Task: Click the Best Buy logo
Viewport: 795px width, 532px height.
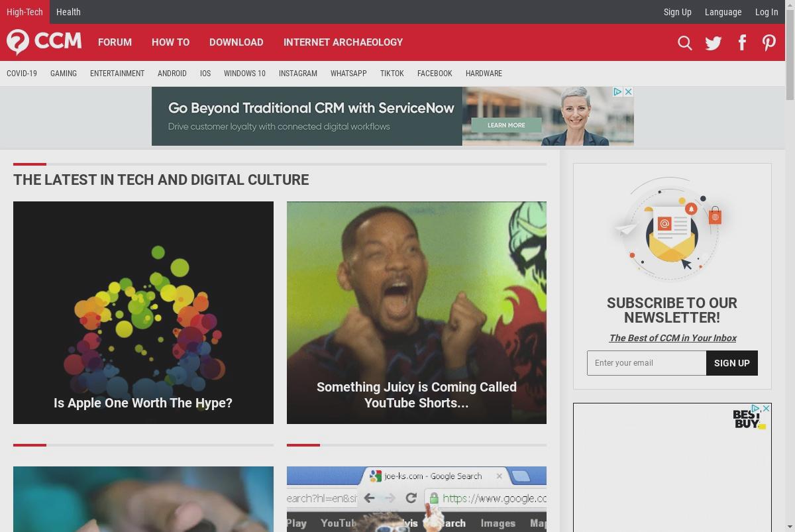Action: (749, 419)
